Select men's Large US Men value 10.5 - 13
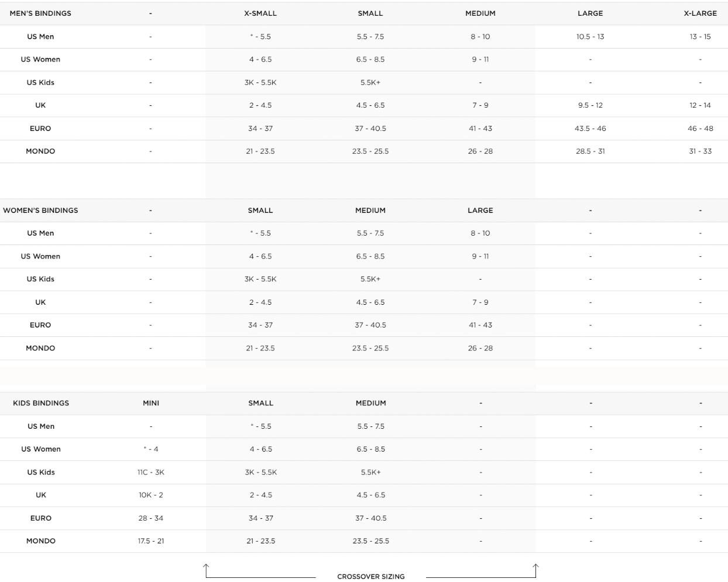The width and height of the screenshot is (728, 582). click(x=590, y=37)
